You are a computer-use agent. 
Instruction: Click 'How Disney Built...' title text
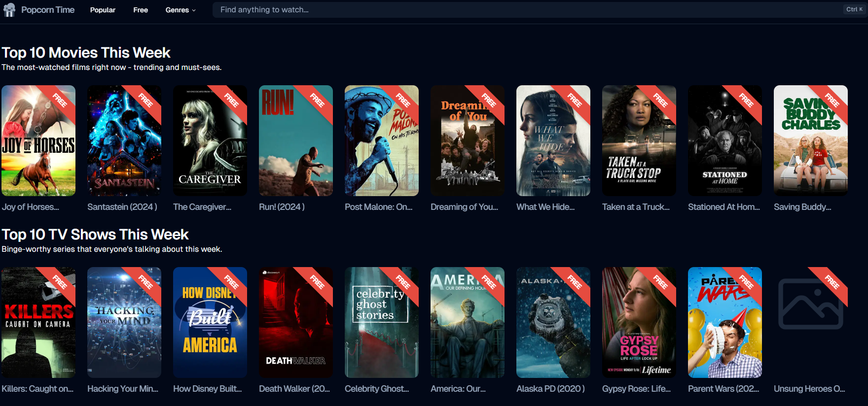(208, 389)
